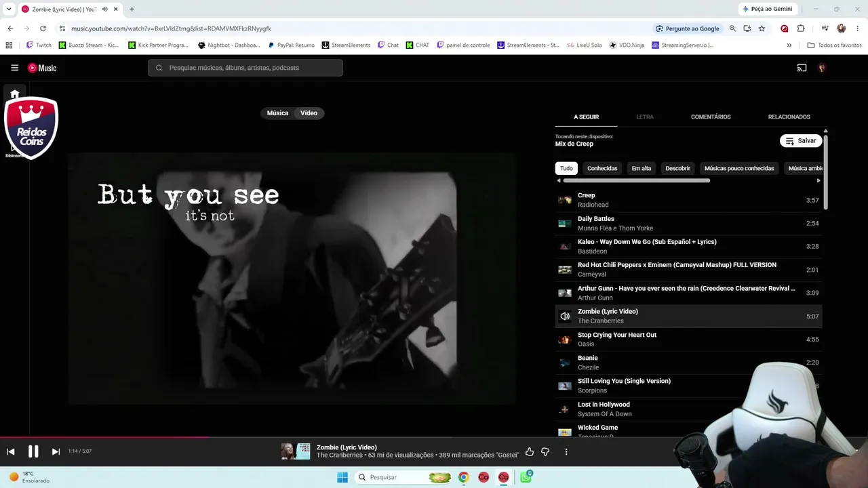
Task: Mute the tab via its speaker icon
Action: [x=104, y=9]
